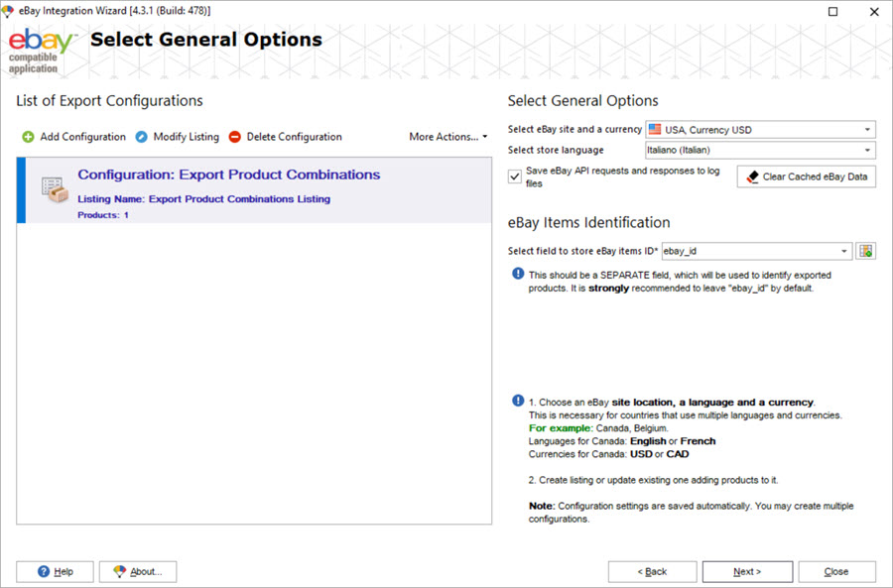Click Add Configuration label
This screenshot has height=588, width=893.
click(82, 137)
